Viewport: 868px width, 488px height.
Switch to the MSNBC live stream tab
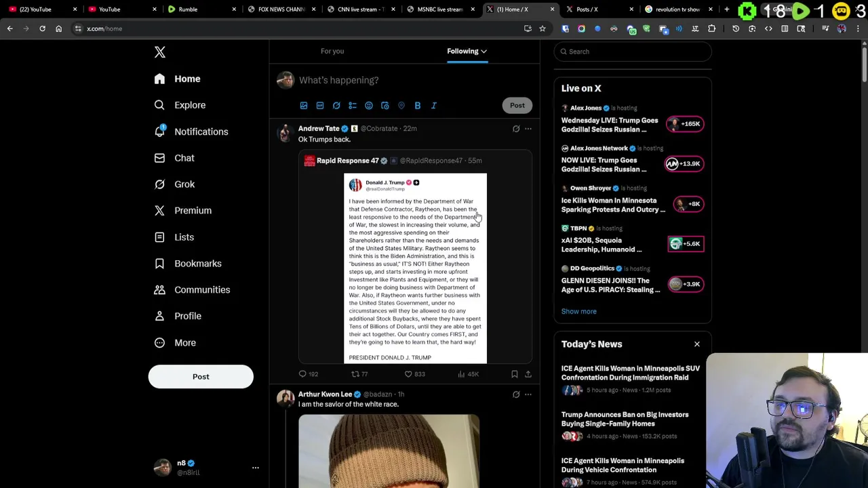(x=439, y=9)
